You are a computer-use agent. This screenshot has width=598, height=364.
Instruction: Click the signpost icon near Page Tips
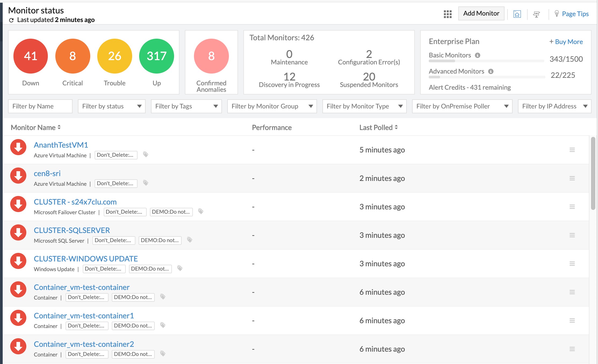point(536,14)
